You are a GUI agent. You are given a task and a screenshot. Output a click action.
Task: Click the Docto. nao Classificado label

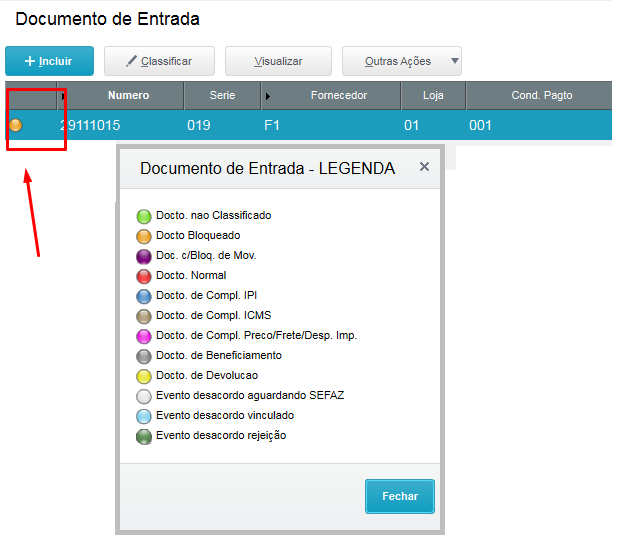click(x=214, y=215)
